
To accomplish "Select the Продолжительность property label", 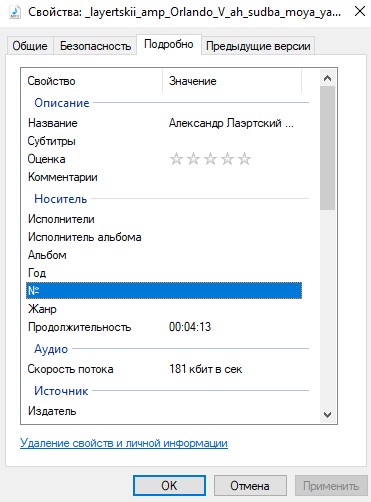I will 79,327.
